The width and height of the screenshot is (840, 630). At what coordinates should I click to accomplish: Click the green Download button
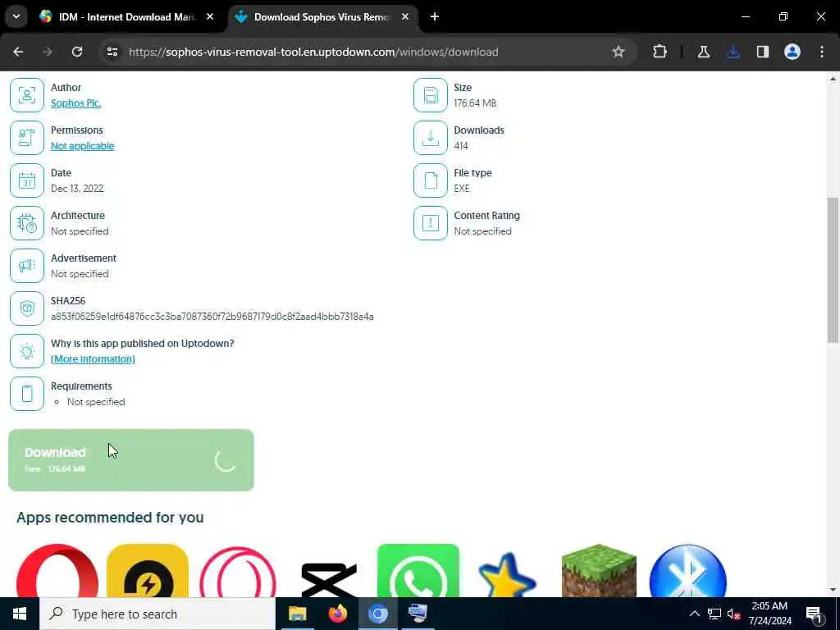[x=131, y=460]
